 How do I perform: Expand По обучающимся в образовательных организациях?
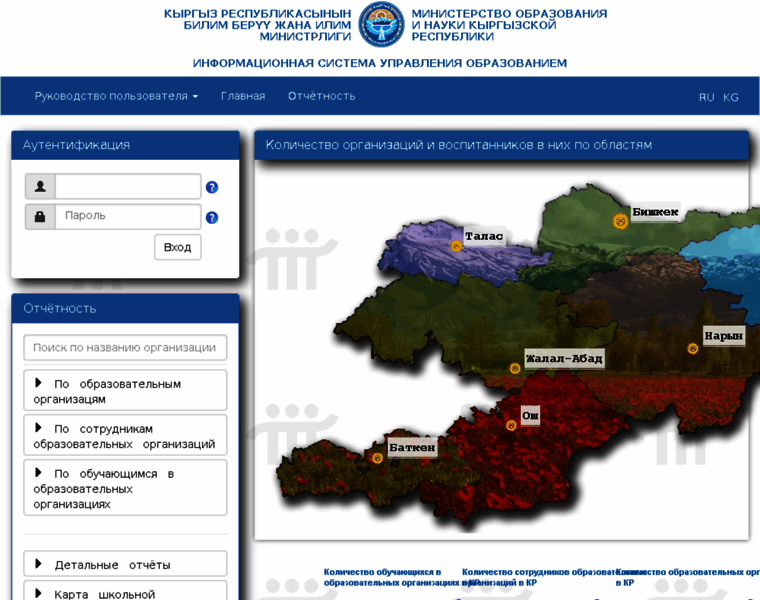click(125, 488)
